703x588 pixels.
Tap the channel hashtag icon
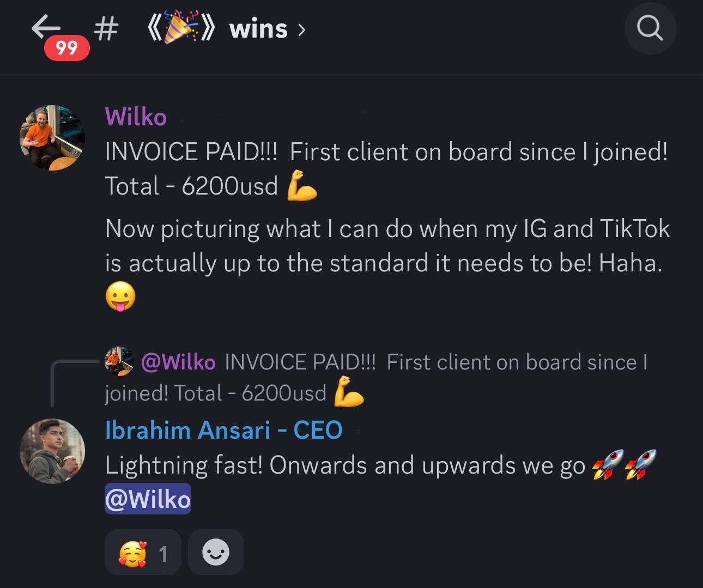coord(106,28)
